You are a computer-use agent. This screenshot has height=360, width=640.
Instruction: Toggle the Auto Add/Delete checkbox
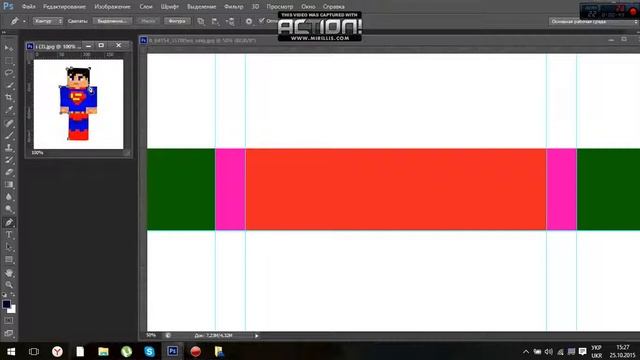(262, 21)
